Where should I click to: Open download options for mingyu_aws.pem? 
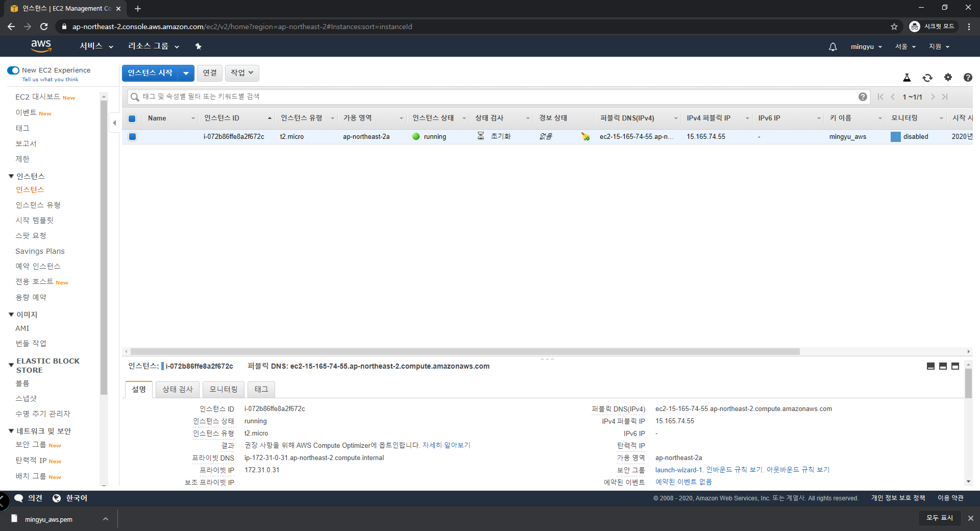click(106, 519)
